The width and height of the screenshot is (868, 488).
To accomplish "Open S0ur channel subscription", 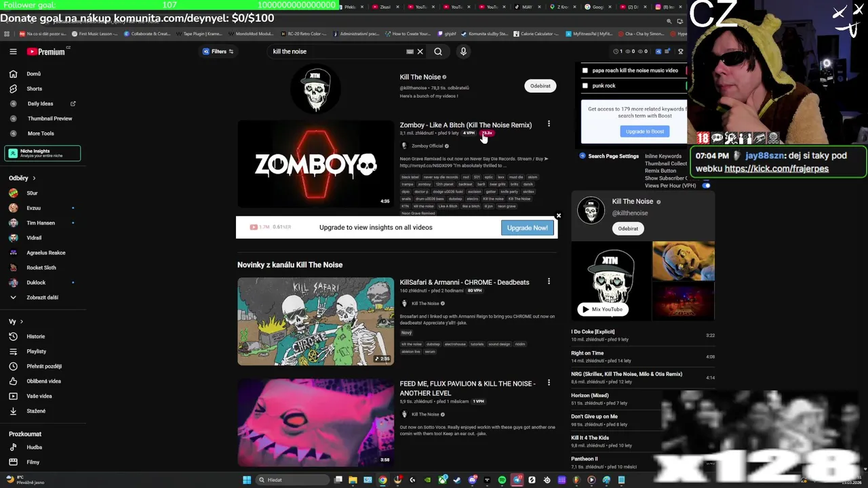I will (x=32, y=193).
